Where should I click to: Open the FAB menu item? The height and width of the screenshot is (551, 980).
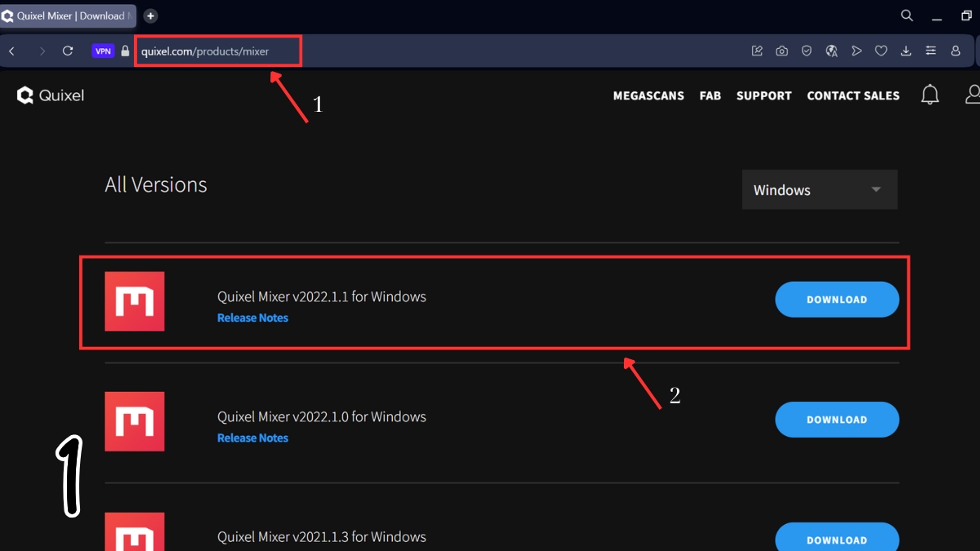click(710, 96)
